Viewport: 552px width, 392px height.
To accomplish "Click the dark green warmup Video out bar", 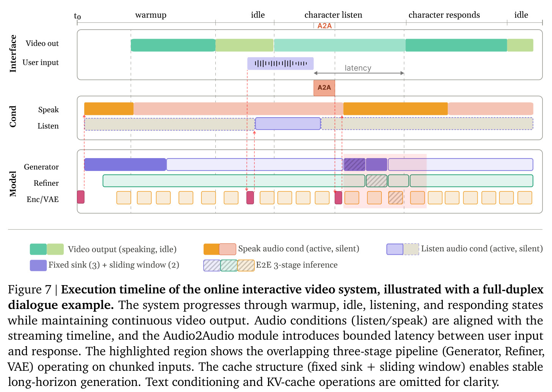I will [x=173, y=45].
